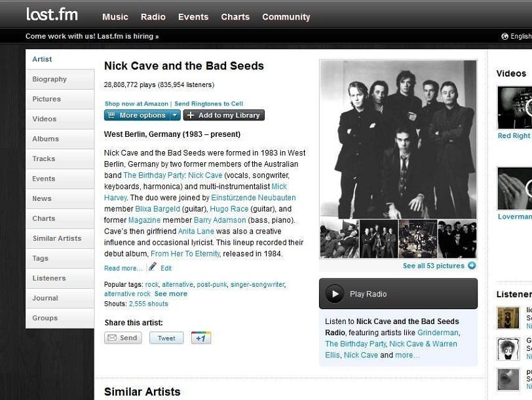Click the Read more link
The image size is (532, 400).
(123, 268)
